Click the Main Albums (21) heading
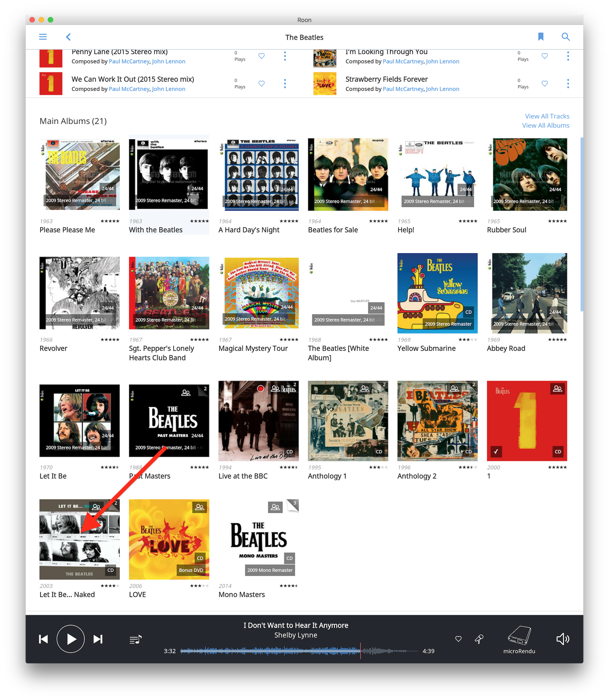 click(x=73, y=121)
